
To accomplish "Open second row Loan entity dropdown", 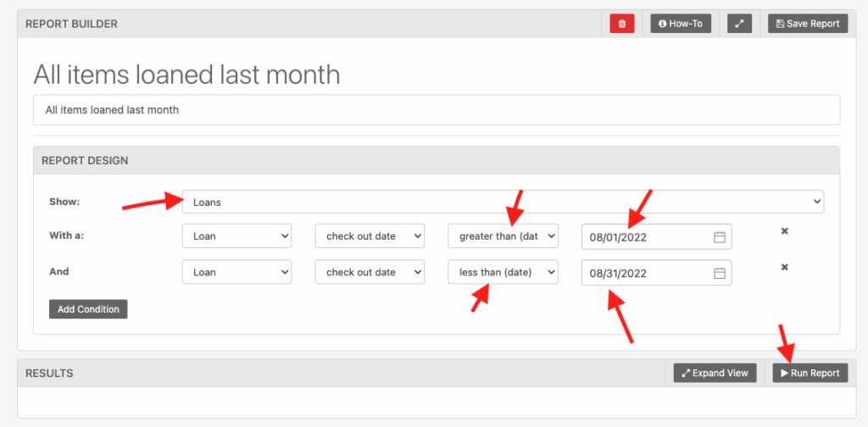I will coord(236,272).
